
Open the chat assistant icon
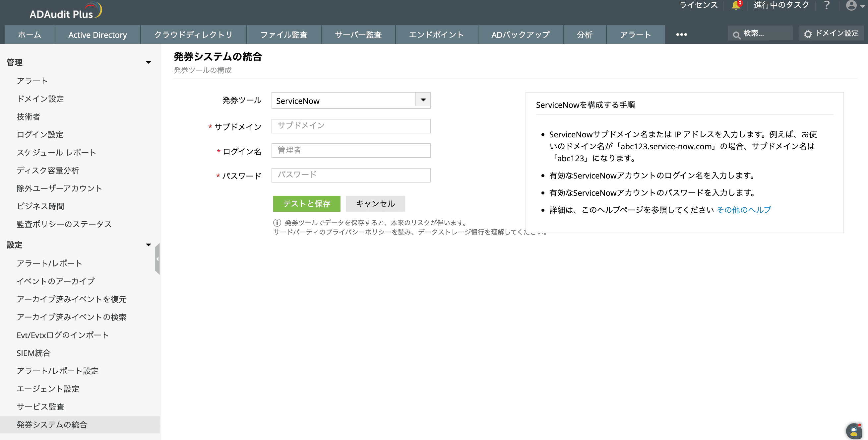853,431
